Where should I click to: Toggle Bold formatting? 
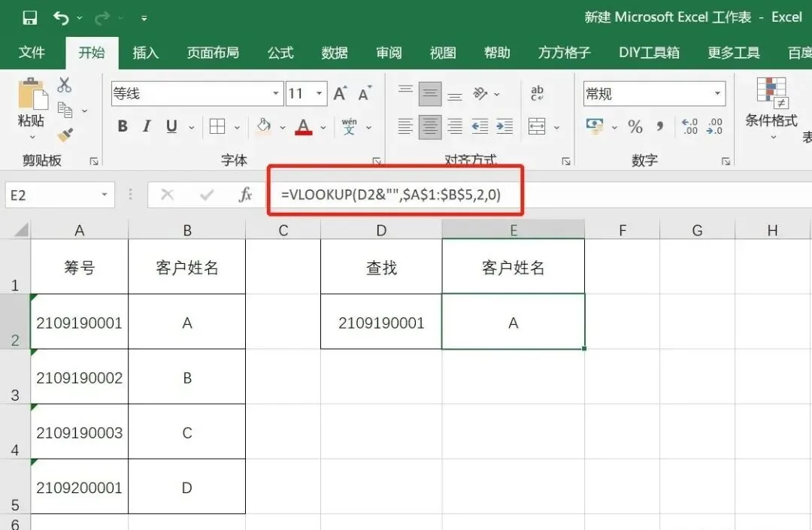(123, 126)
